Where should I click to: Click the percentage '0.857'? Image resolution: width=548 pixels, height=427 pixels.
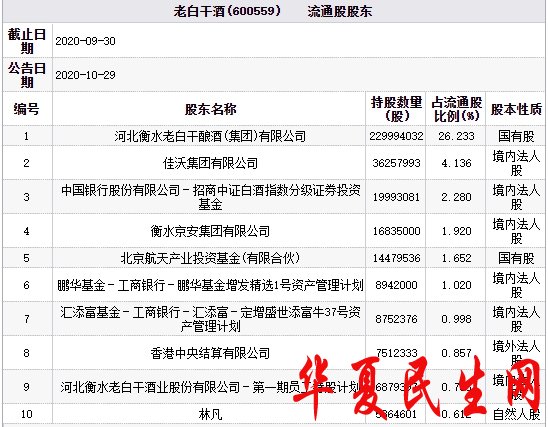(x=456, y=353)
